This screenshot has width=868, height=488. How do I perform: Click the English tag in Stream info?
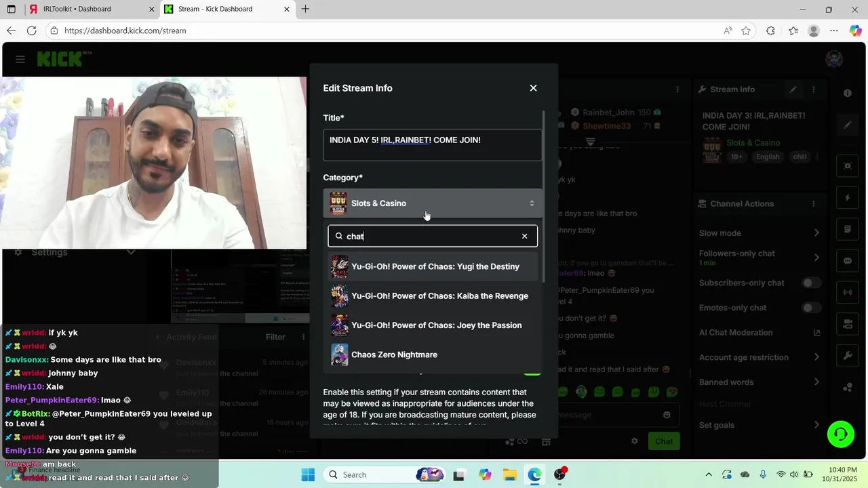click(768, 157)
